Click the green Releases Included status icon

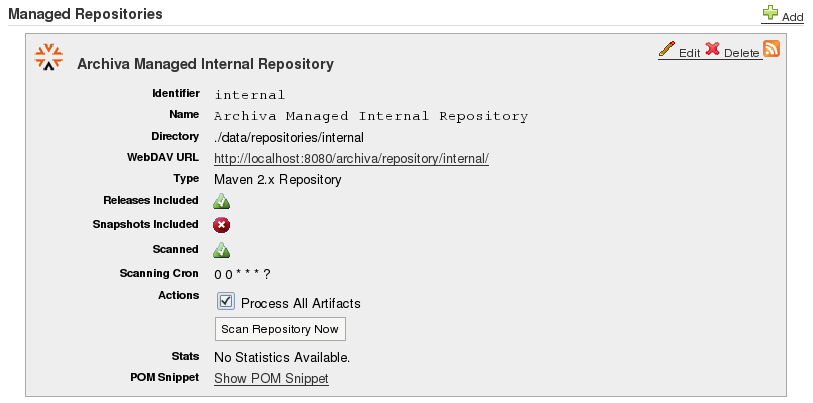(222, 201)
